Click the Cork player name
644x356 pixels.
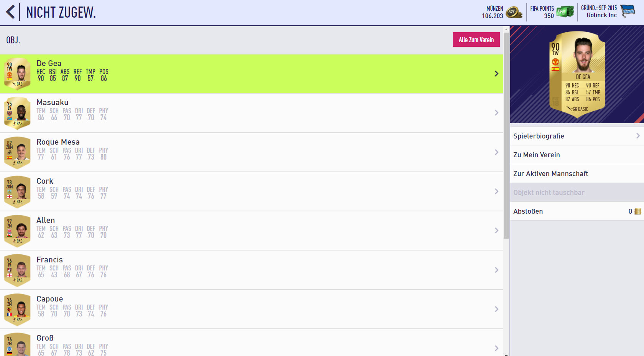tap(45, 181)
